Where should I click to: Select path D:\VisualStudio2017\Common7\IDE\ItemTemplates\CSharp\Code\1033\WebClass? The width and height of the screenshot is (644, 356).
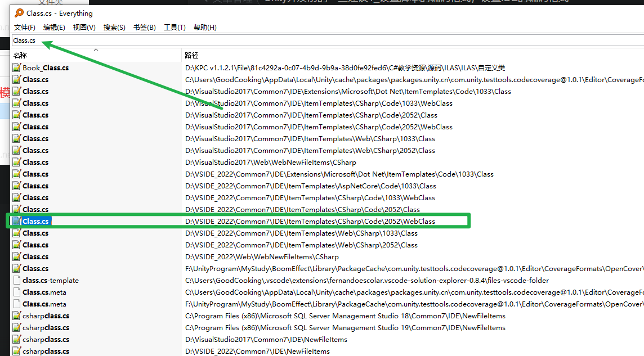tap(319, 103)
